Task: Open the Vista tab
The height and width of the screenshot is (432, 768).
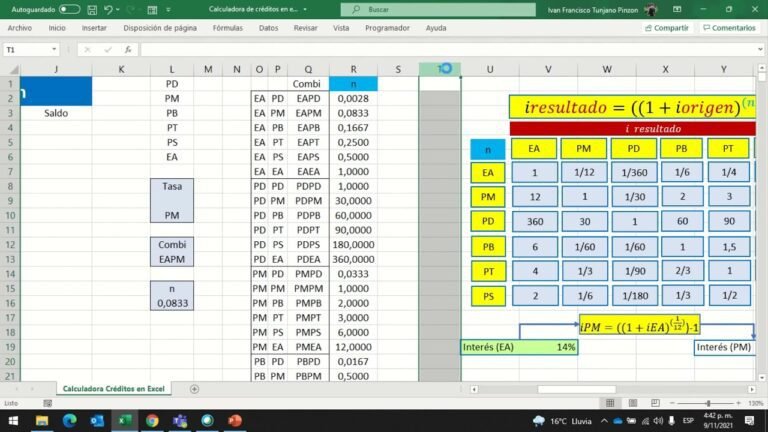Action: coord(341,28)
